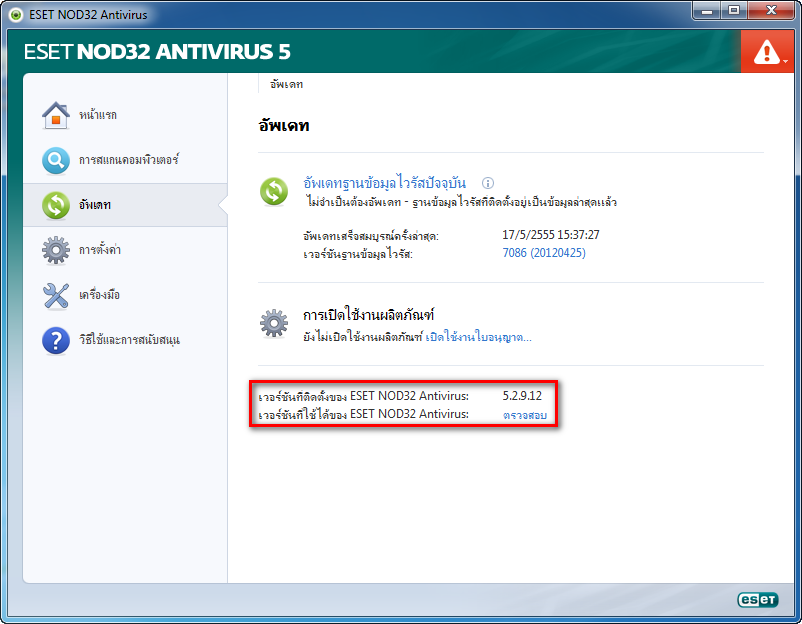This screenshot has height=624, width=802.
Task: Open Computer Scan via the magnifier icon
Action: [x=56, y=158]
